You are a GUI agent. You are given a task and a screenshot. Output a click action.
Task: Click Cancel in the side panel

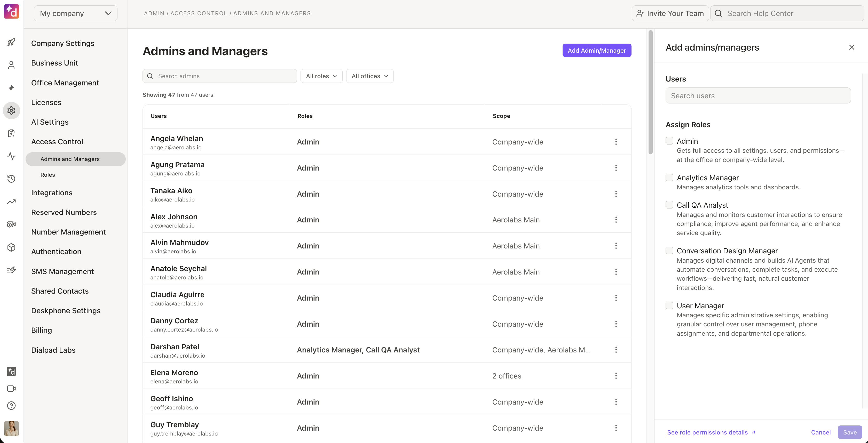(x=820, y=432)
